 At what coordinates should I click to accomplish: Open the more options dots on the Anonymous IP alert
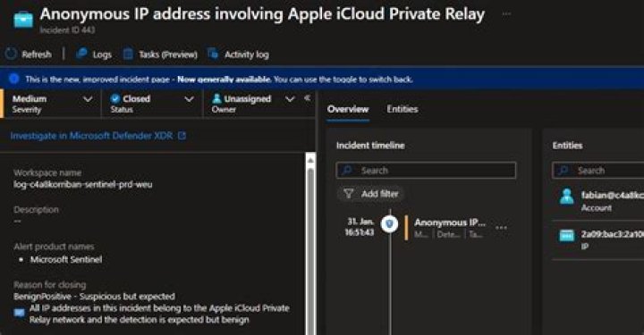pos(501,228)
